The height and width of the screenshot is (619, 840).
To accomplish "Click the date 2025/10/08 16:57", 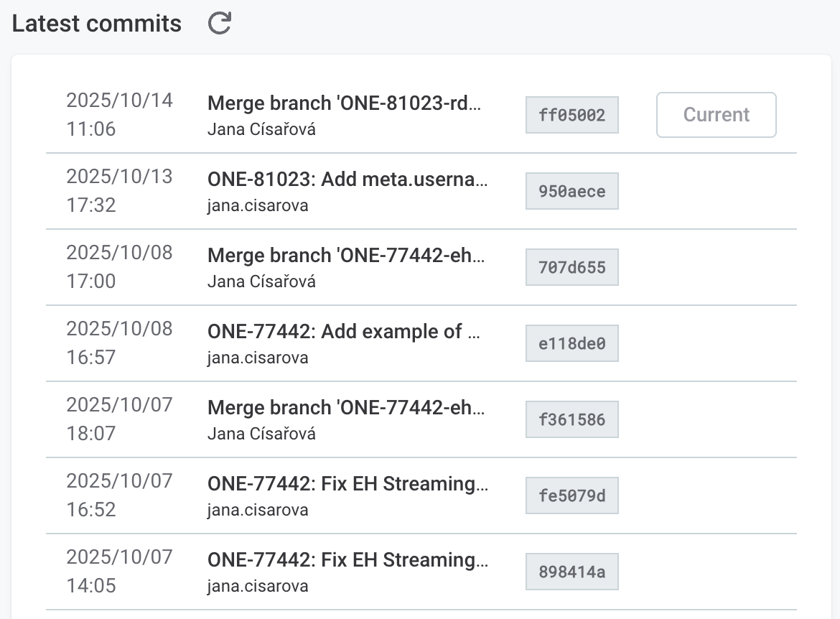I will 119,343.
